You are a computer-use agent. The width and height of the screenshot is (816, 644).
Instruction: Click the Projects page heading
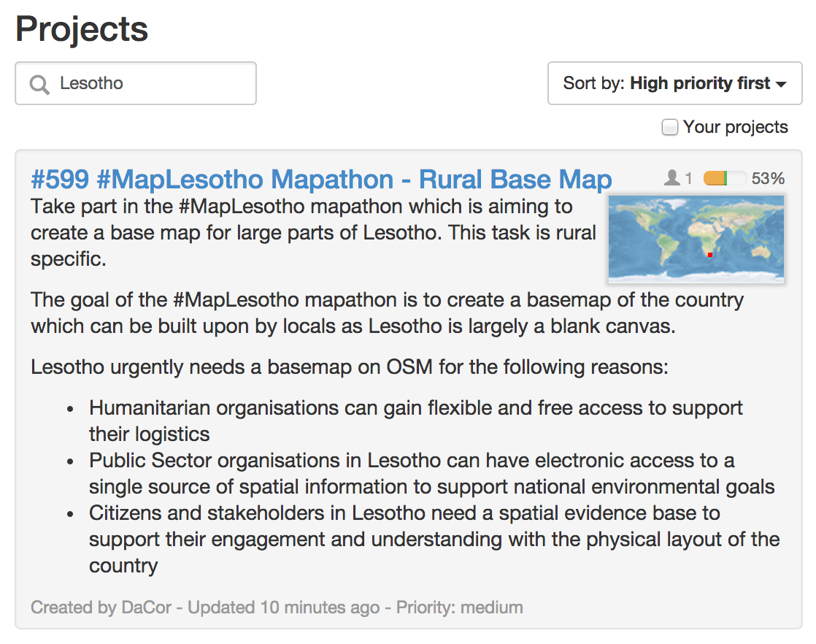point(82,29)
